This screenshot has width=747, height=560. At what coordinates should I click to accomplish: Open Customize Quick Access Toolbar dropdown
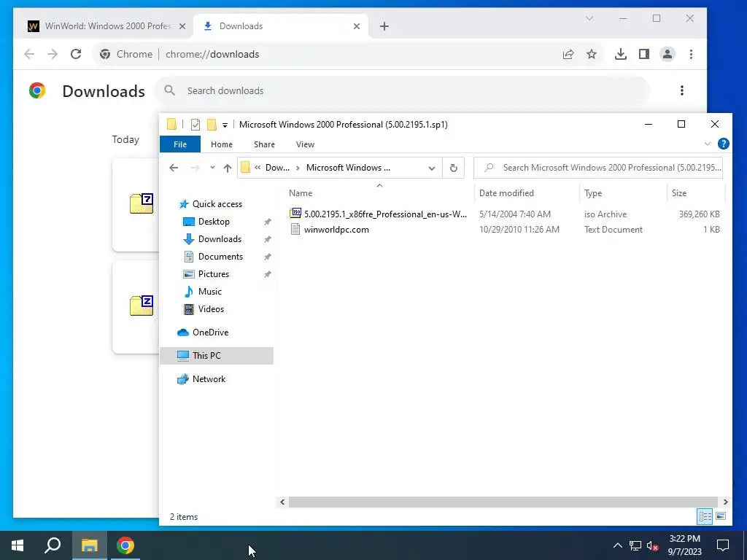click(225, 125)
